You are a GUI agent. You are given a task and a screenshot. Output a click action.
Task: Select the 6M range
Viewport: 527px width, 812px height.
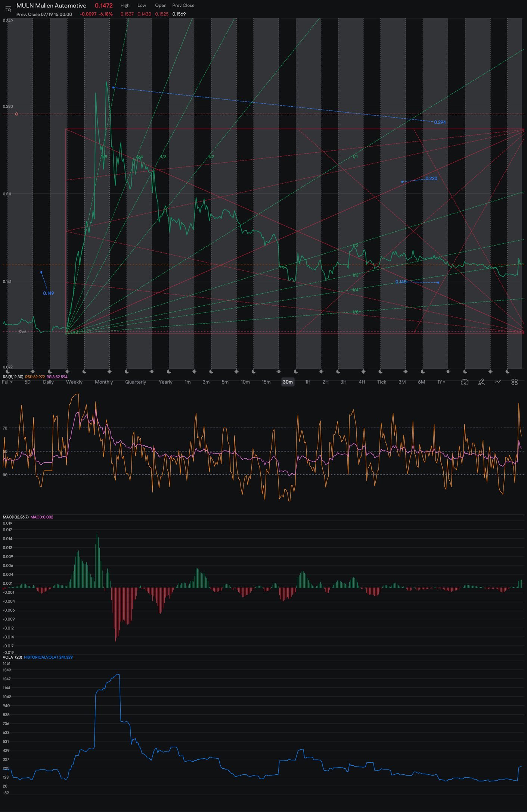421,382
